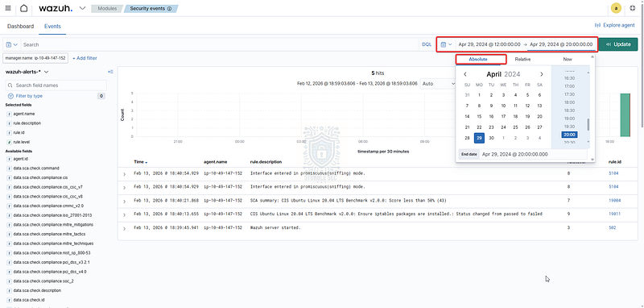Image resolution: width=644 pixels, height=308 pixels.
Task: Select agent.id in Available fields
Action: (20, 159)
